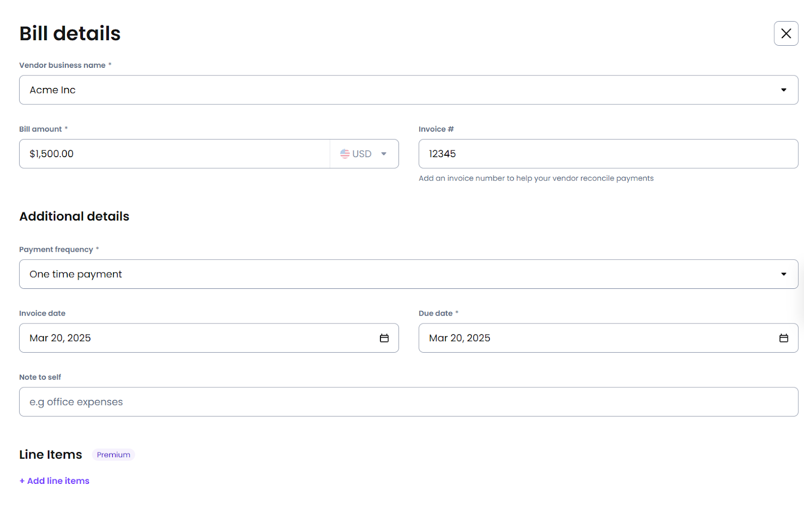The height and width of the screenshot is (532, 804).
Task: Click the Line Items heading
Action: (x=51, y=455)
